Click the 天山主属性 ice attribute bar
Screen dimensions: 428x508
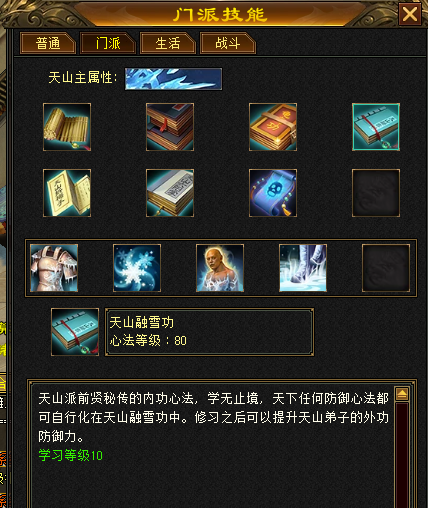[173, 79]
